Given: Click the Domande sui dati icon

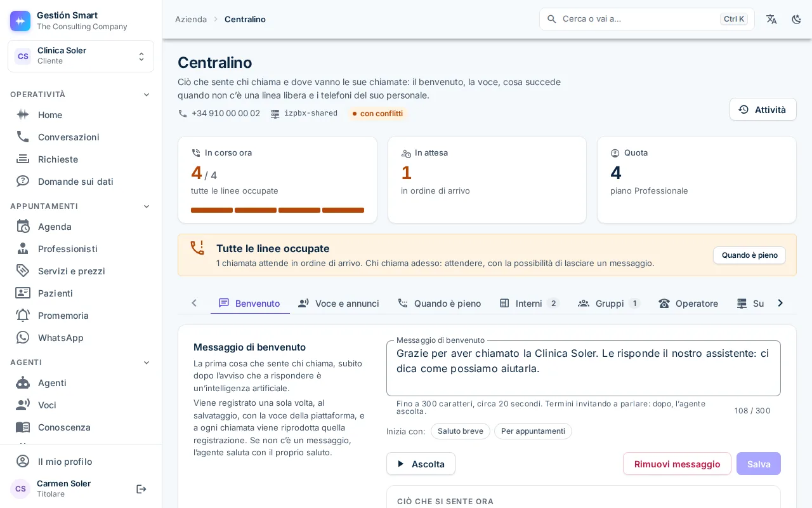Looking at the screenshot, I should point(23,182).
